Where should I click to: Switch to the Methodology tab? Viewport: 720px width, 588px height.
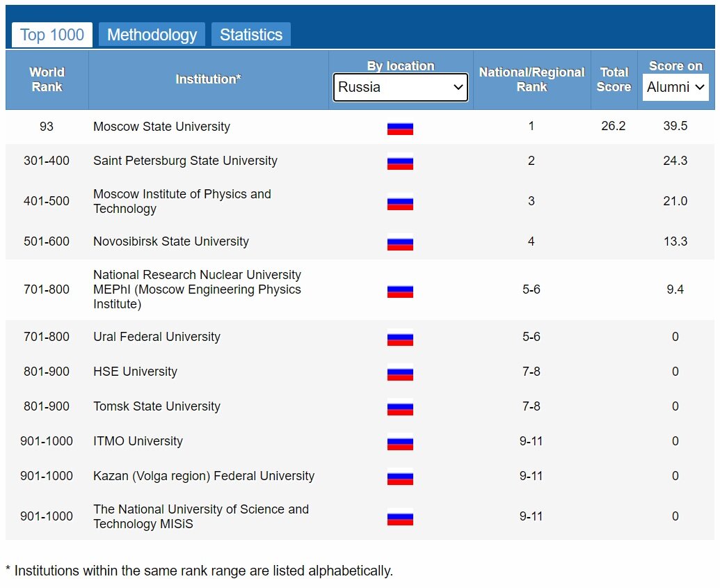[152, 35]
